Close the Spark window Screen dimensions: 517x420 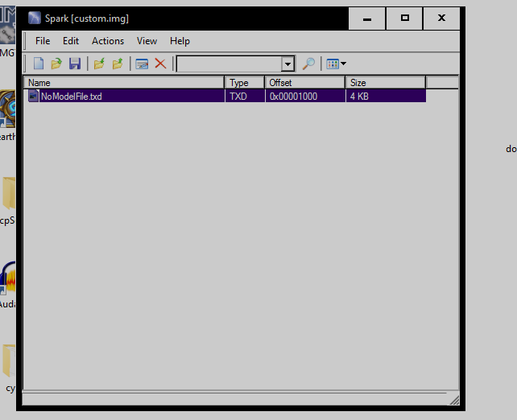441,19
